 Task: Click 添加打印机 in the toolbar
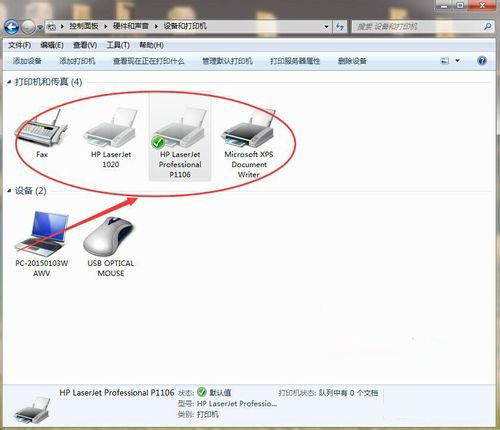[x=77, y=61]
